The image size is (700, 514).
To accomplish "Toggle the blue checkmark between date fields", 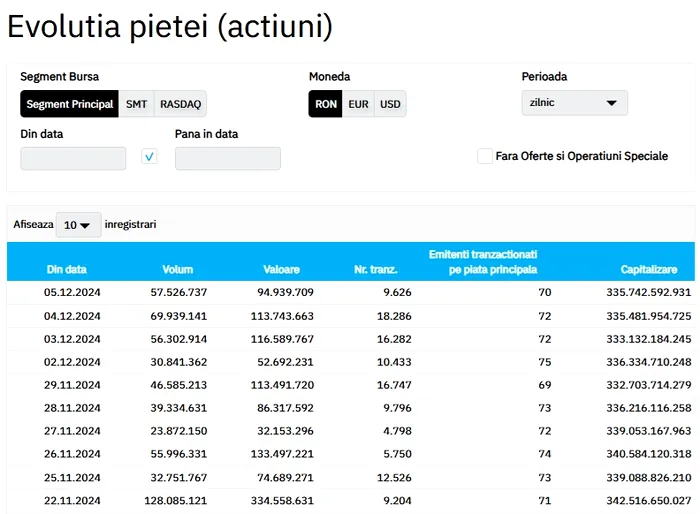I will [x=150, y=157].
